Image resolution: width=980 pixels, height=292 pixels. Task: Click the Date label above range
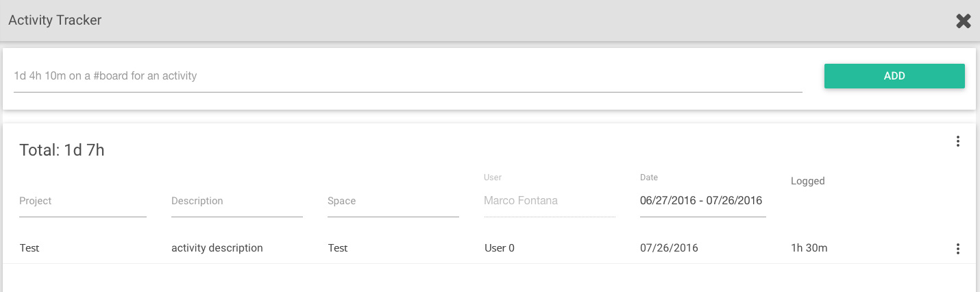pos(649,178)
